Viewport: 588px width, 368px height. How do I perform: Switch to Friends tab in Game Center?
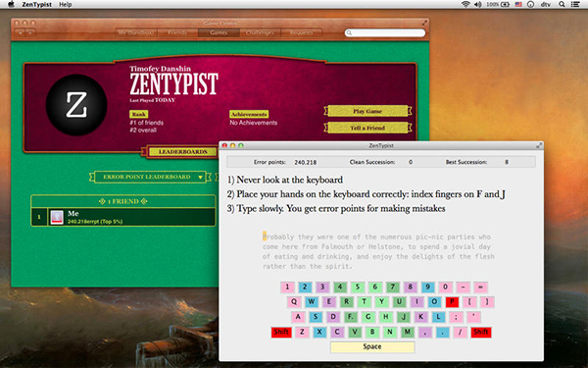click(177, 32)
